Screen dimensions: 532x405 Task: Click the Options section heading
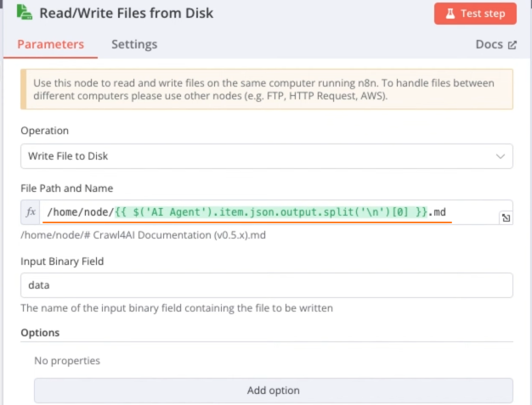(x=40, y=333)
